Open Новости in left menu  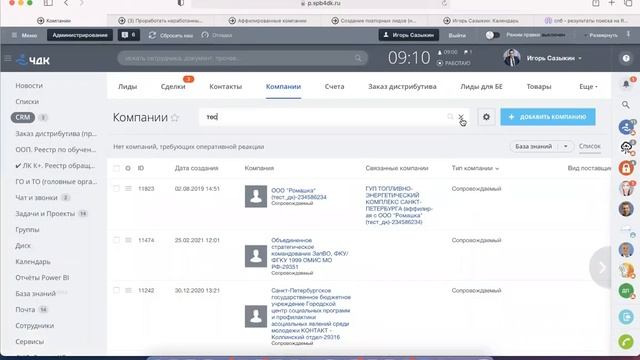pyautogui.click(x=29, y=86)
